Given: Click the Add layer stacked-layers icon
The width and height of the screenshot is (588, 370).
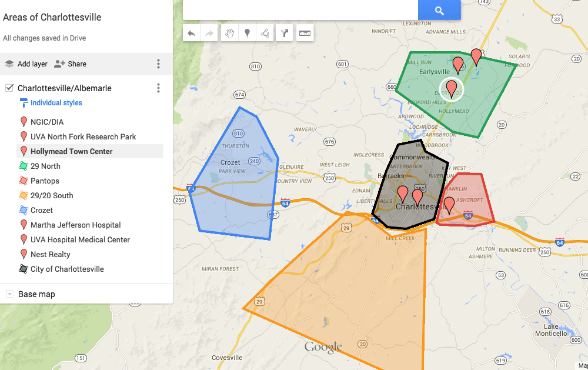Looking at the screenshot, I should tap(8, 63).
